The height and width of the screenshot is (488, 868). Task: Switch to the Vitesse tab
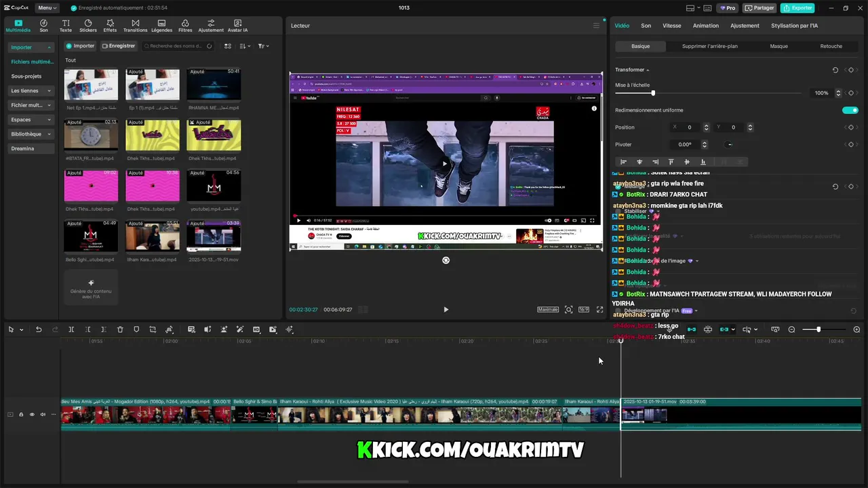(x=671, y=26)
